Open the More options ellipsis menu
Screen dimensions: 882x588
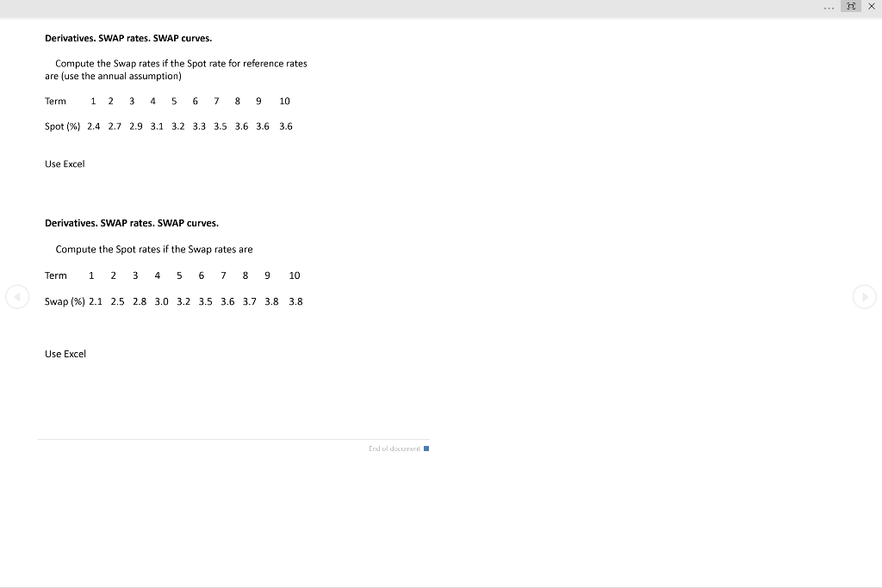[x=829, y=7]
